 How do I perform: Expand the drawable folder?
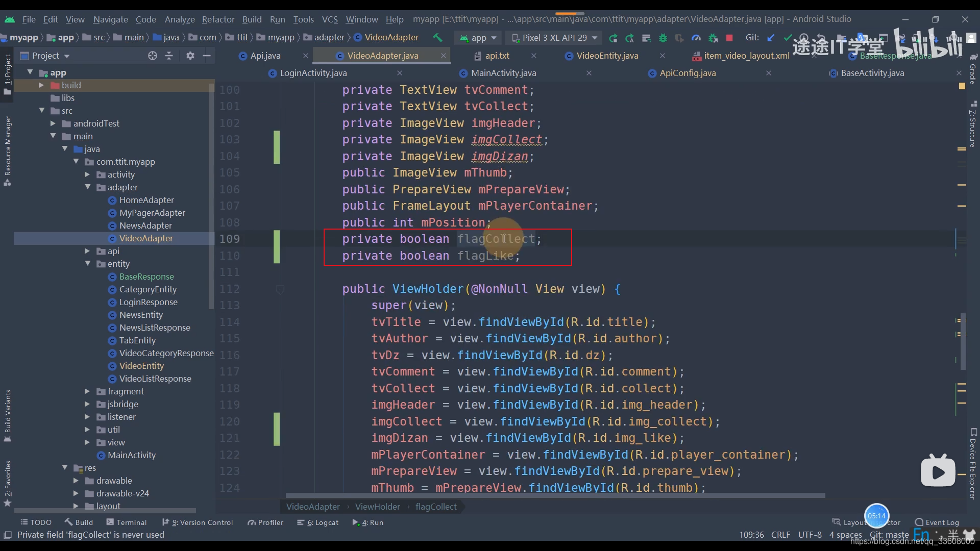tap(76, 481)
